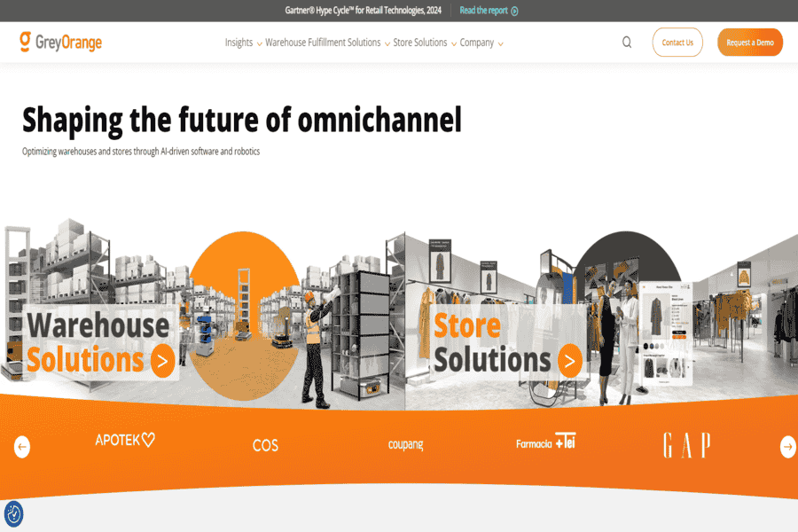This screenshot has width=798, height=532.
Task: Expand Warehouse Fulfillment Solutions chevron
Action: 387,44
